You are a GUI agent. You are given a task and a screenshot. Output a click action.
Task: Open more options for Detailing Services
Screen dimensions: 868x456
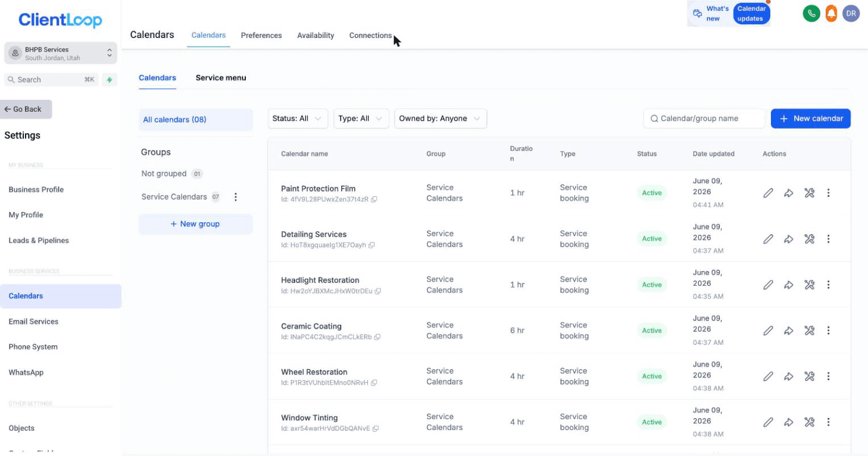[828, 239]
